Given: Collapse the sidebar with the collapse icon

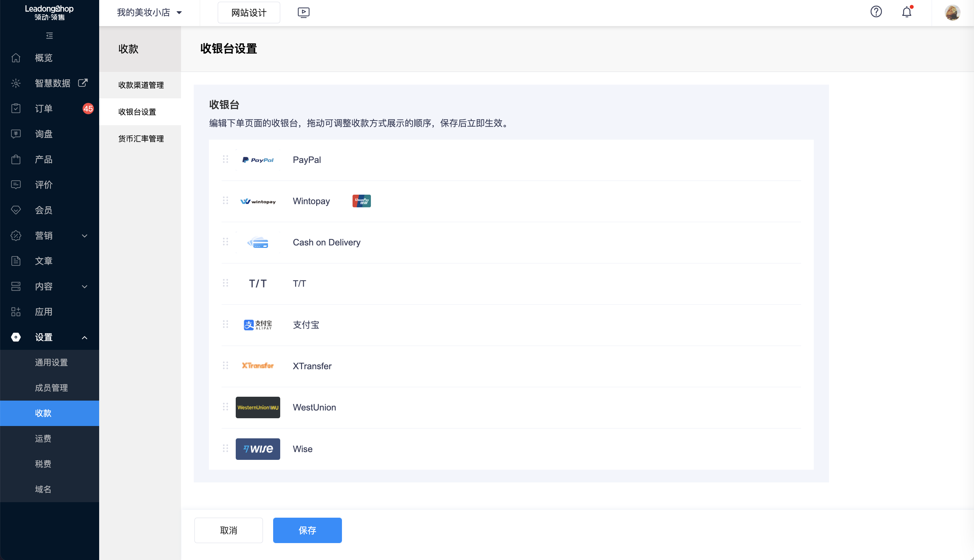Looking at the screenshot, I should [x=49, y=35].
